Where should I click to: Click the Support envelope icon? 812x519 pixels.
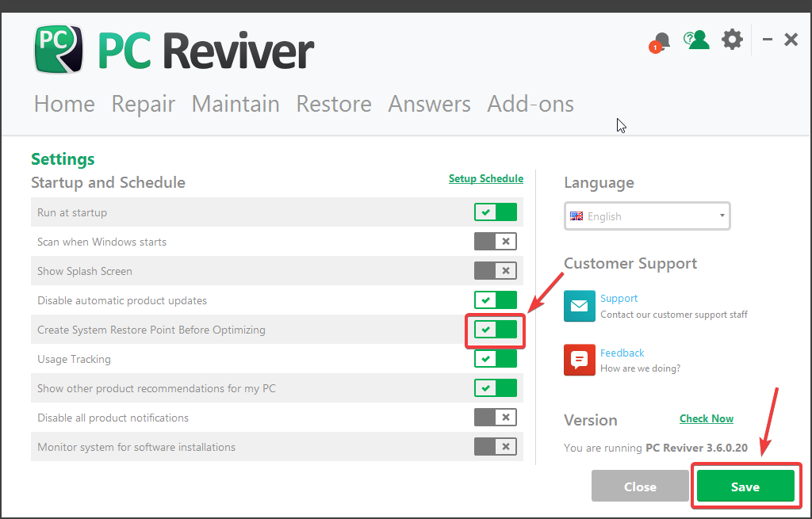(x=580, y=306)
